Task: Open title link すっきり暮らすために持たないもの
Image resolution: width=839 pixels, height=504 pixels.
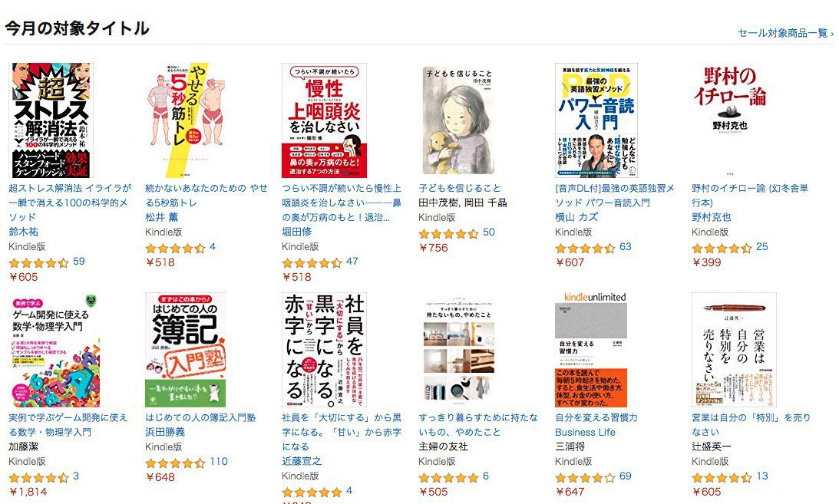Action: 478,424
